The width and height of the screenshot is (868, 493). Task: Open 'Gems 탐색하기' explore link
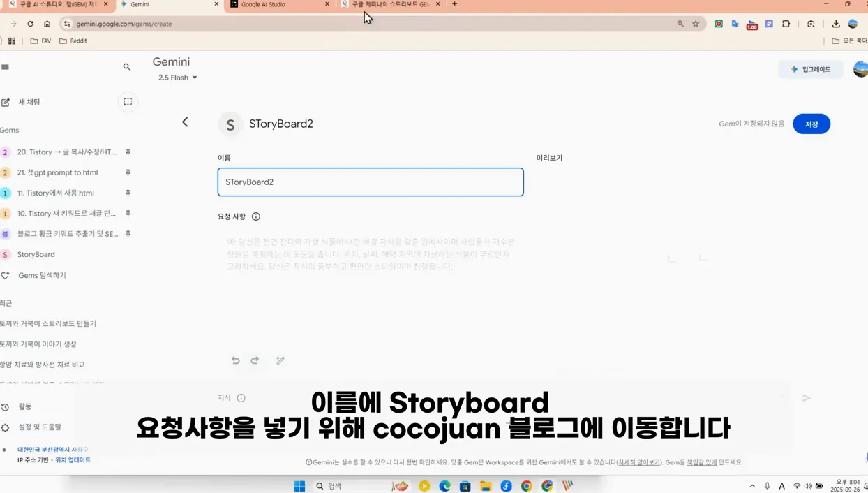pos(42,275)
